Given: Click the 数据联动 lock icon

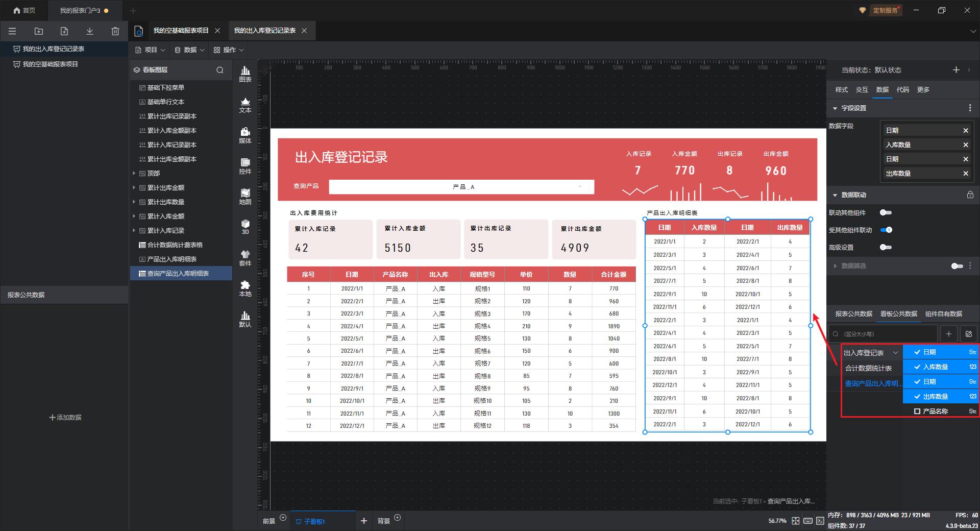Looking at the screenshot, I should click(x=970, y=195).
